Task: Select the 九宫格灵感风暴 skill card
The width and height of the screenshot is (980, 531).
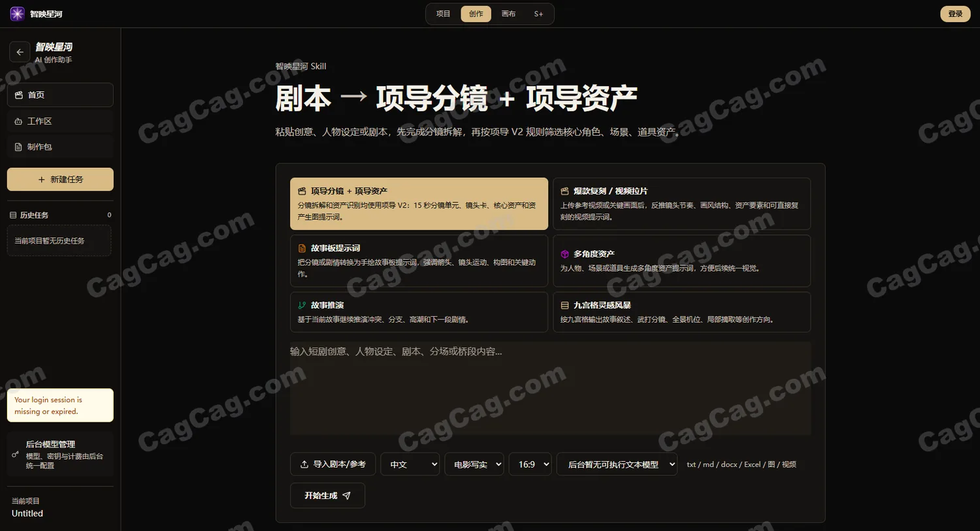Action: tap(681, 312)
